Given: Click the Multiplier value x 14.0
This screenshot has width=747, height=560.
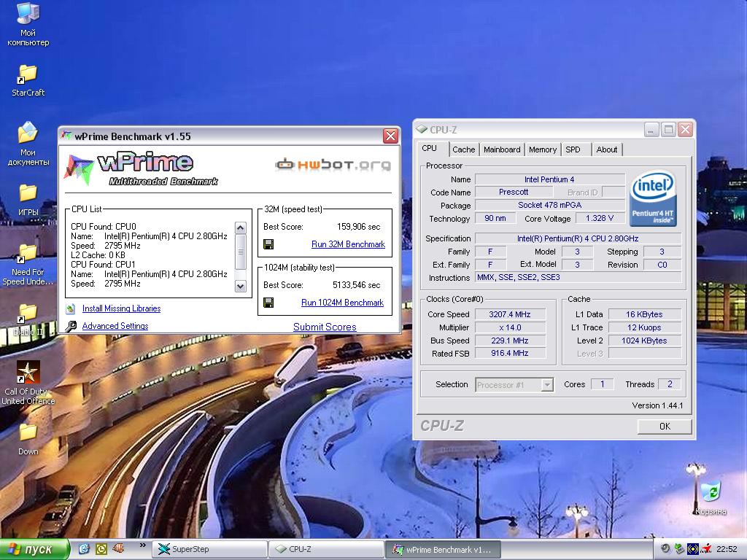Looking at the screenshot, I should click(510, 327).
